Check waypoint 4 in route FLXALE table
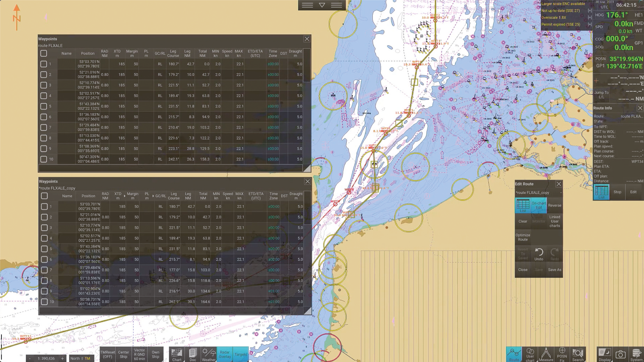The image size is (644, 362). (x=44, y=96)
